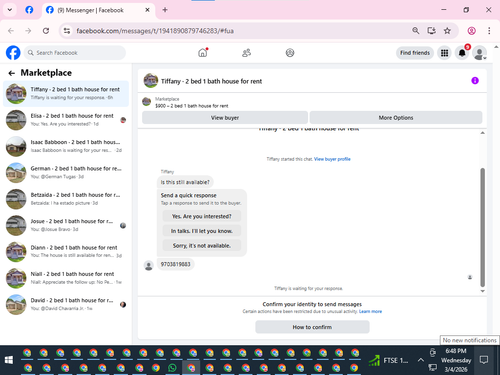The width and height of the screenshot is (500, 375).
Task: Close the Messenger | Facebook tab
Action: 147,10
